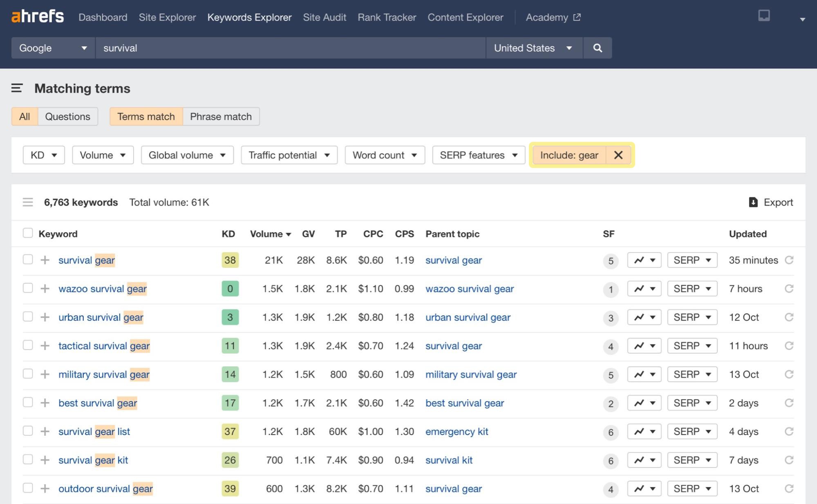Open the filter menu icon beside Matching terms

point(16,88)
